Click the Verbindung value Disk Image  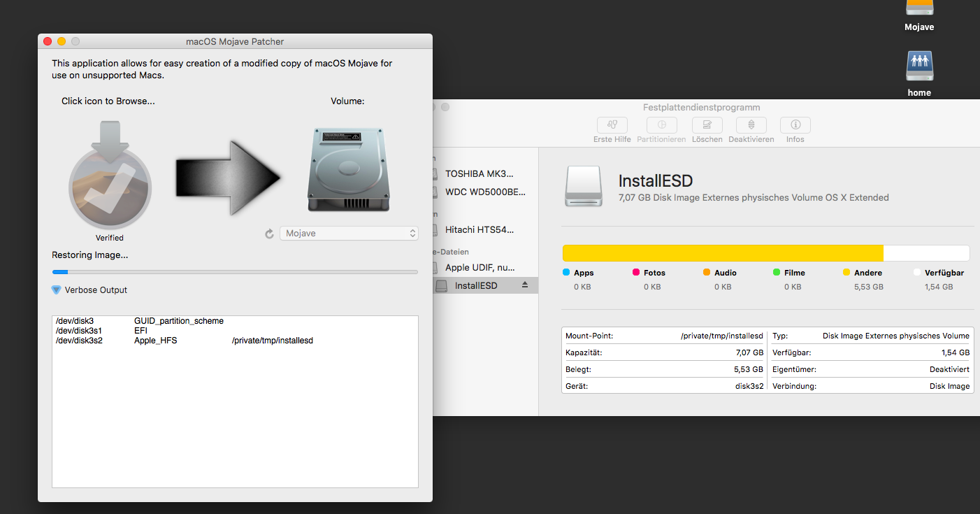click(949, 386)
